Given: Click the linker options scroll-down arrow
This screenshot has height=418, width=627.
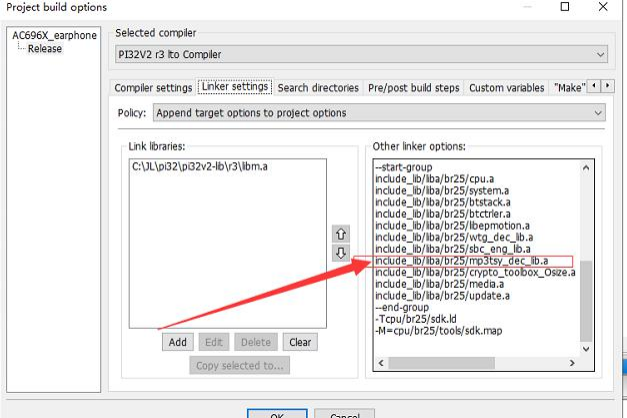Looking at the screenshot, I should (586, 349).
